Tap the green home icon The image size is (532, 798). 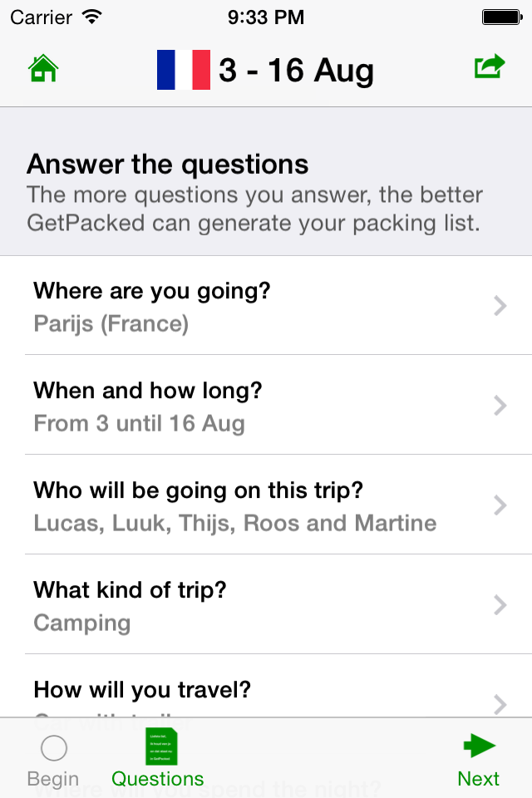coord(43,68)
